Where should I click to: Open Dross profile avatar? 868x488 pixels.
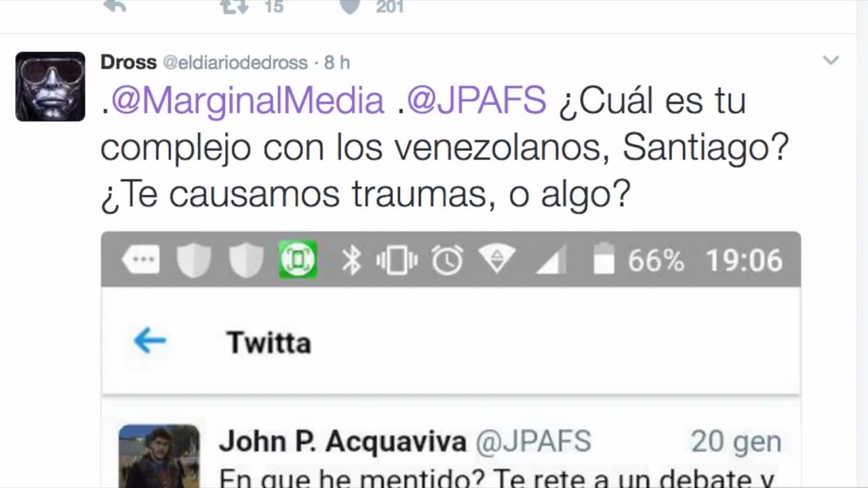point(50,87)
